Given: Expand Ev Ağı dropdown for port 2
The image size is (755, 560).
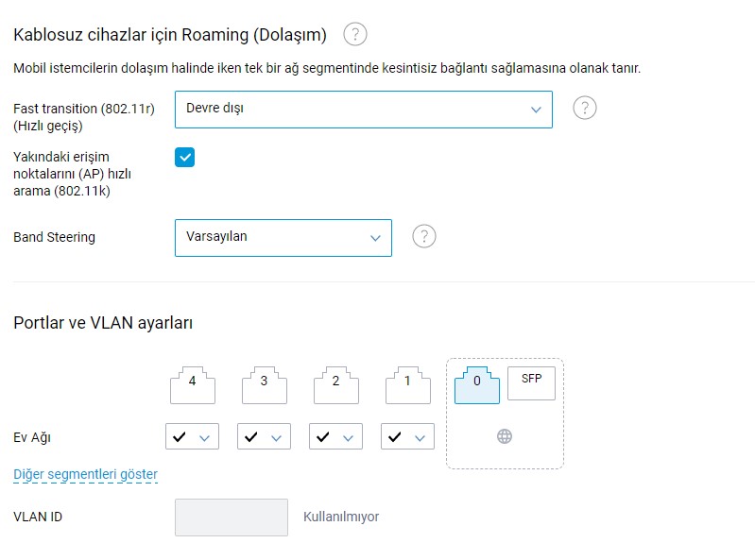Looking at the screenshot, I should pyautogui.click(x=335, y=436).
